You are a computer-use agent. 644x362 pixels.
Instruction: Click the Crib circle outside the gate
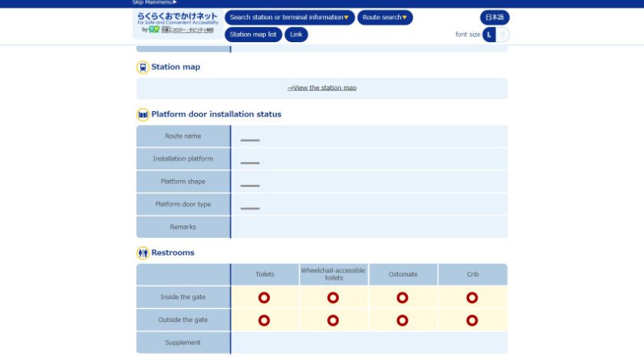(x=472, y=320)
